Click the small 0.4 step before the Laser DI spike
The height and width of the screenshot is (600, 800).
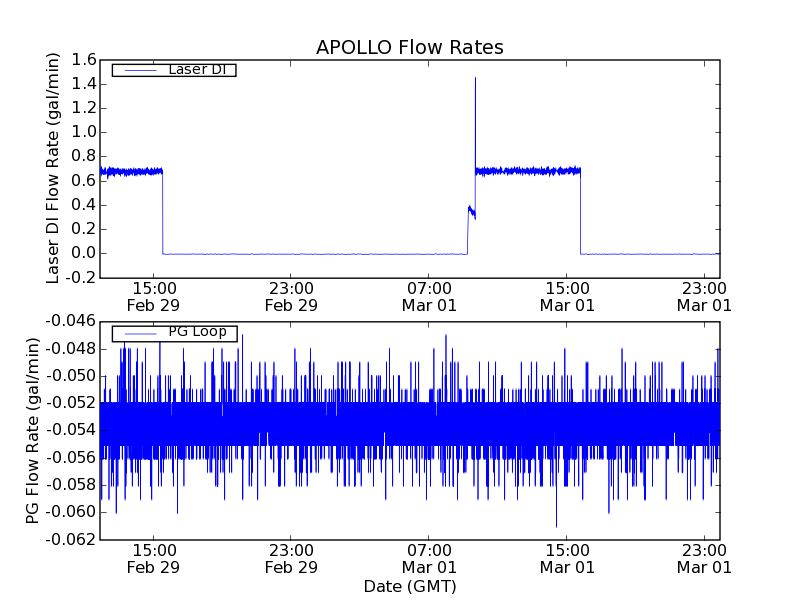coord(471,211)
